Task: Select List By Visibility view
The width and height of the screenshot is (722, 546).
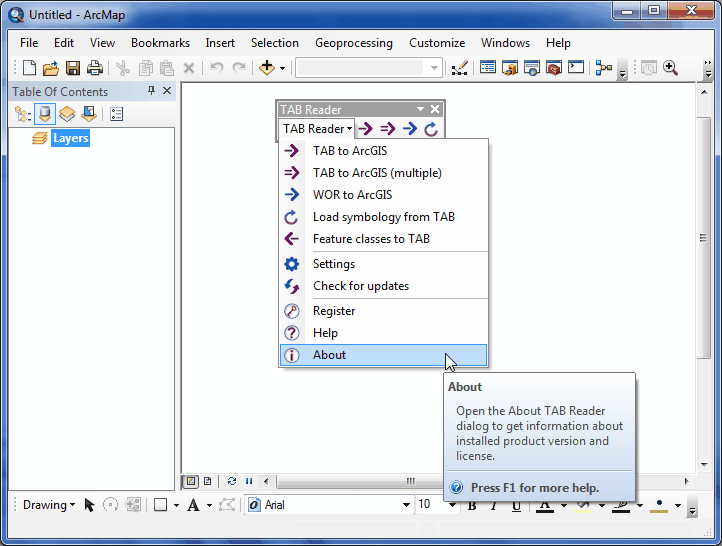Action: click(x=67, y=114)
